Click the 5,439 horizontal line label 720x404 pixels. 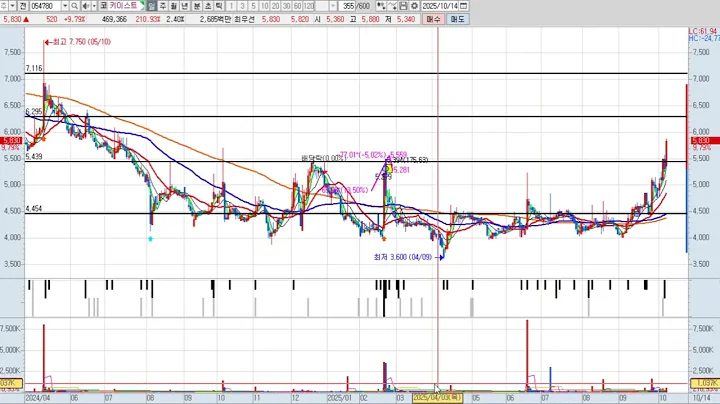[34, 157]
